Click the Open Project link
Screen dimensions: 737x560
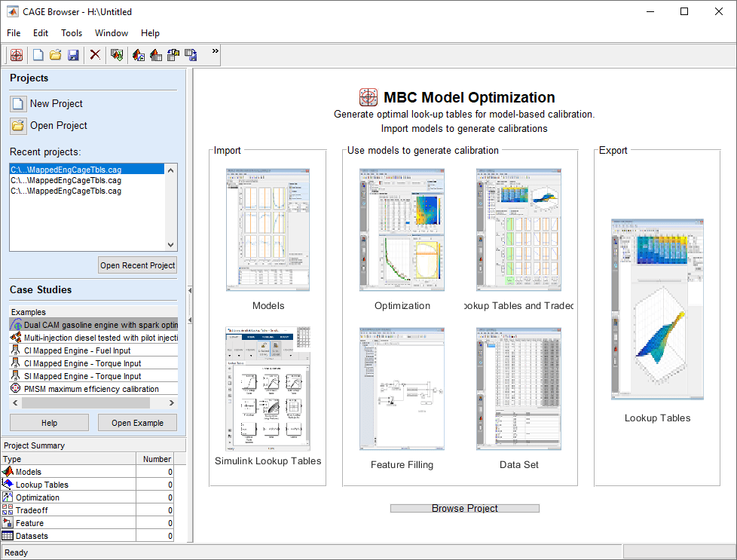pyautogui.click(x=58, y=126)
